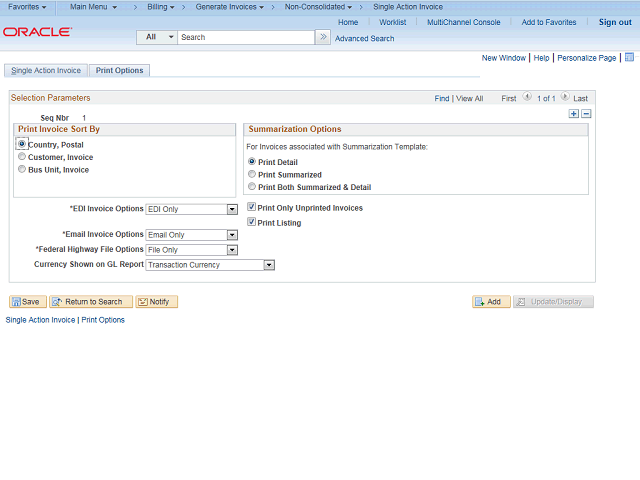Image resolution: width=640 pixels, height=480 pixels.
Task: Click bottom Single Action Invoice link
Action: click(40, 320)
